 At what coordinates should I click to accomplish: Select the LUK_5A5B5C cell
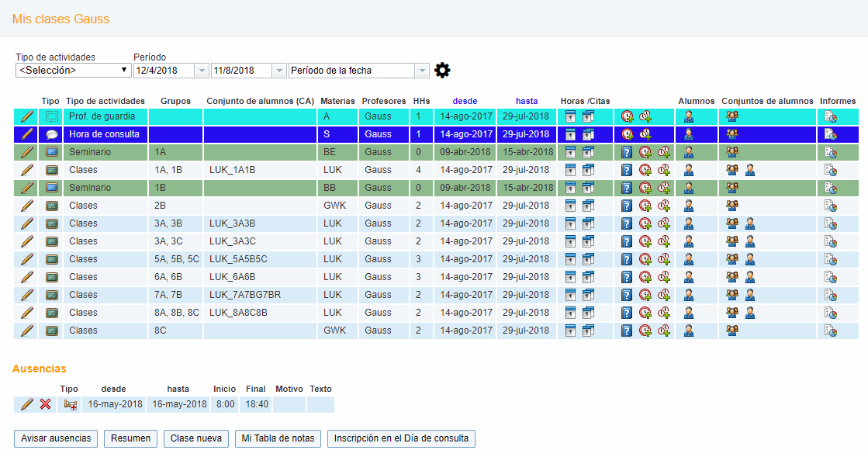pyautogui.click(x=260, y=259)
